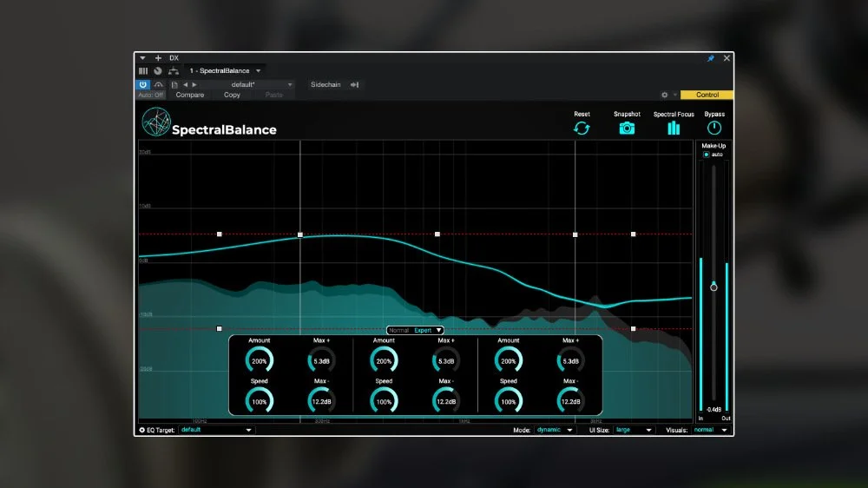Click the Compare button
The height and width of the screenshot is (488, 868).
pyautogui.click(x=190, y=96)
